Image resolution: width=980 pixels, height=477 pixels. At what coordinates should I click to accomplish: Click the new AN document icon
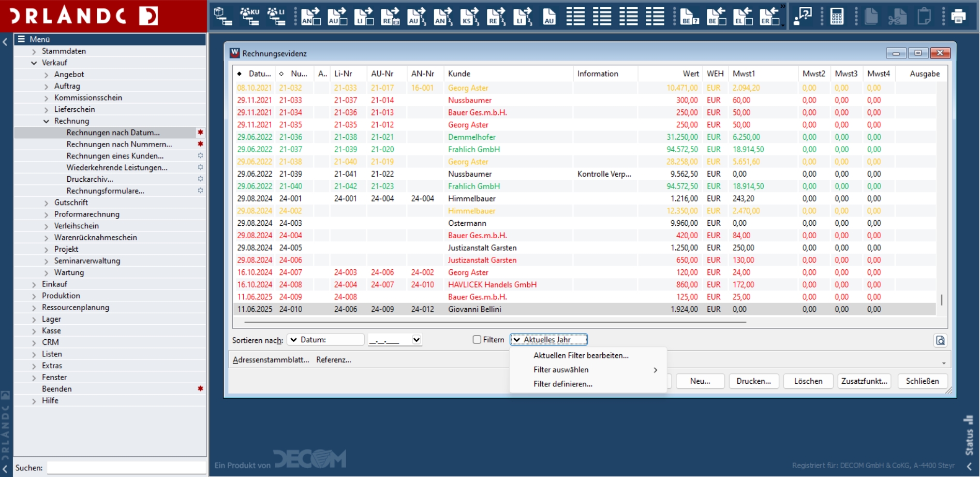311,16
